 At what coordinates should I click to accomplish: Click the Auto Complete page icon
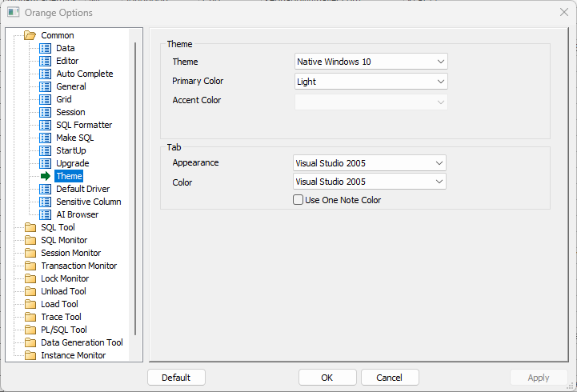46,74
